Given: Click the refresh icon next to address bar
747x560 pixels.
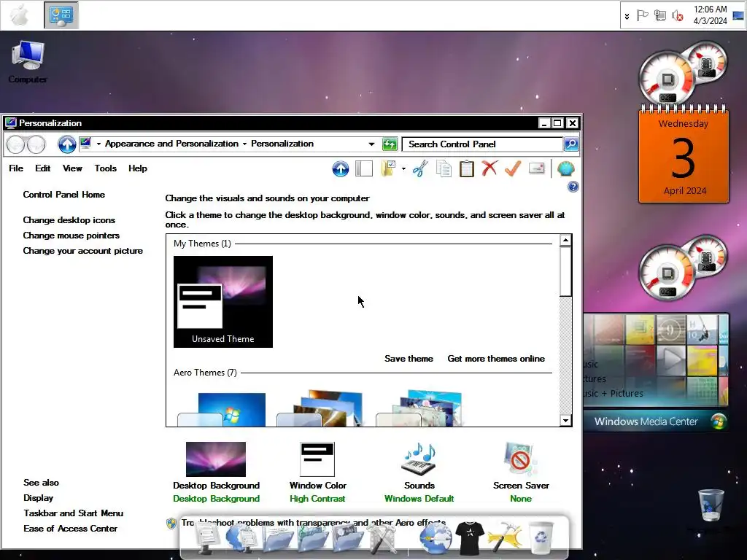Looking at the screenshot, I should click(x=390, y=144).
